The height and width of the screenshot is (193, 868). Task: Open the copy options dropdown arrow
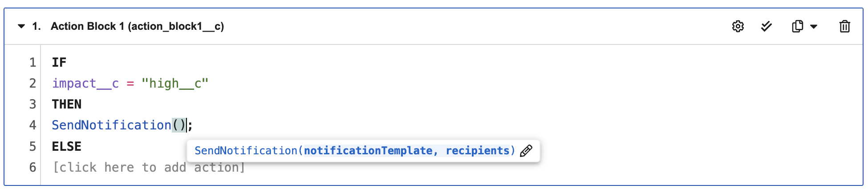pos(814,27)
